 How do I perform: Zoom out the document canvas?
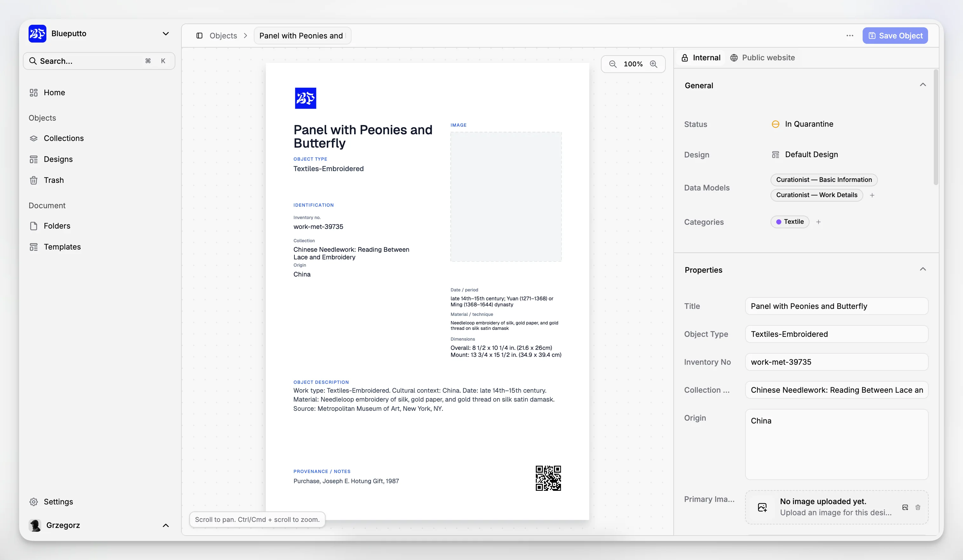pyautogui.click(x=613, y=64)
